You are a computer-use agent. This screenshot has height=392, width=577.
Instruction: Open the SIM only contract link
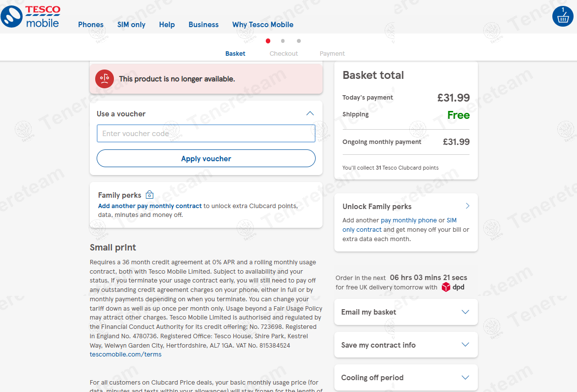pyautogui.click(x=399, y=225)
